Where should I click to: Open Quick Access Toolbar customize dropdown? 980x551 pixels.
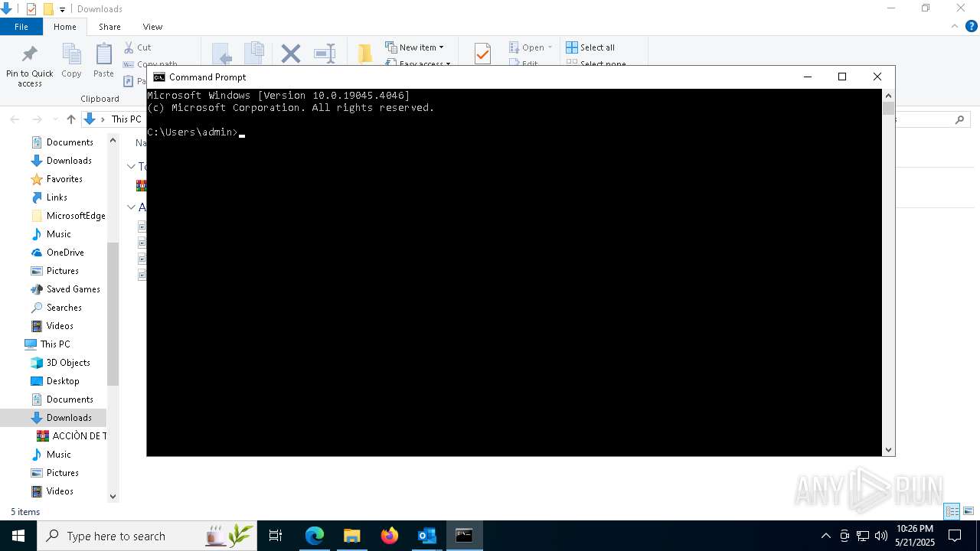[x=63, y=9]
